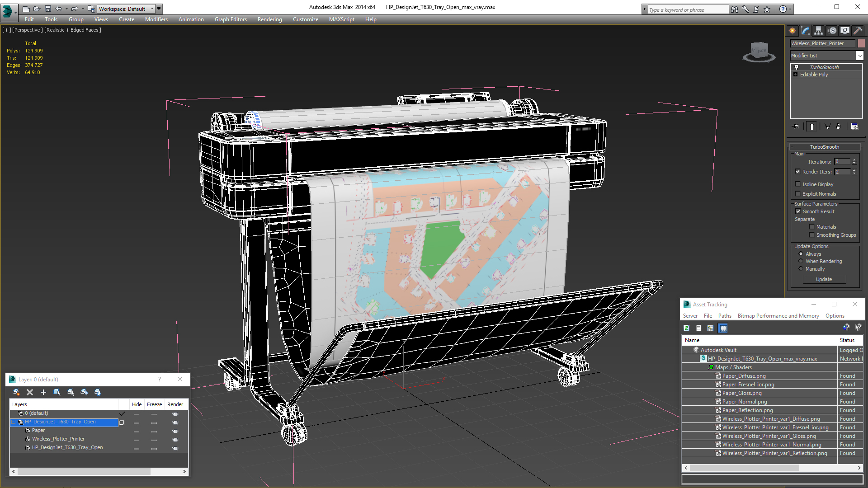Screen dimensions: 868x488
Task: Click the Open File folder icon
Action: 37,9
